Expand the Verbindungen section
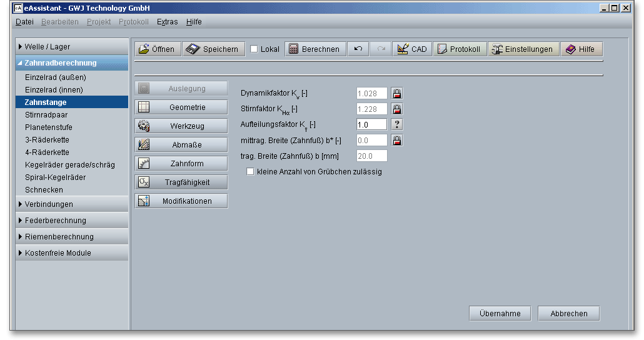This screenshot has width=644, height=340. tap(72, 204)
